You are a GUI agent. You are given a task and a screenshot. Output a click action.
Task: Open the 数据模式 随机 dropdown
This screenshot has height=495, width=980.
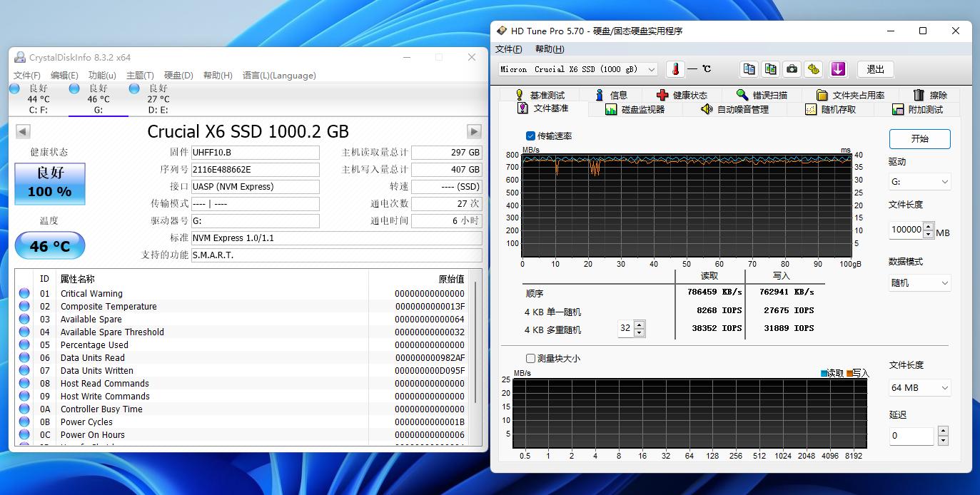point(919,283)
